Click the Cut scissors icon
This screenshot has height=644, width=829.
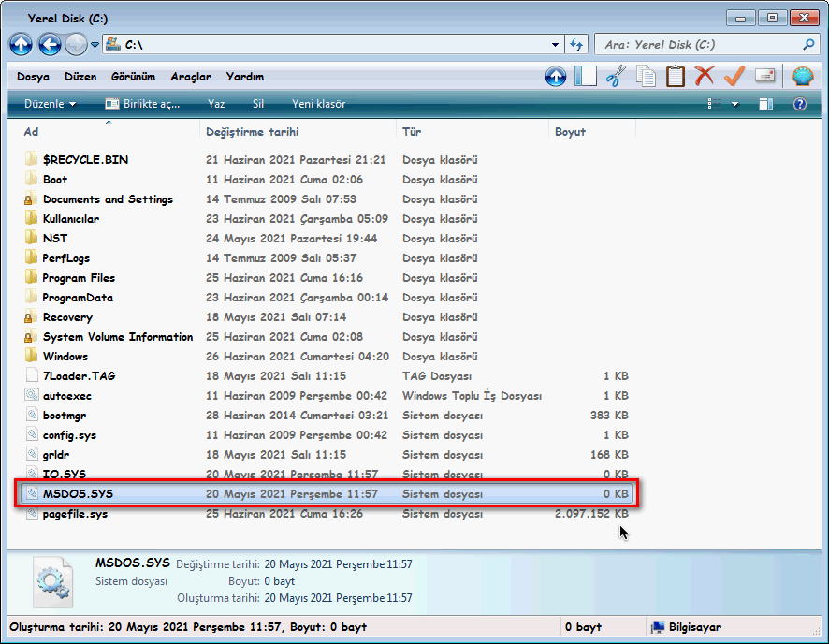point(616,76)
